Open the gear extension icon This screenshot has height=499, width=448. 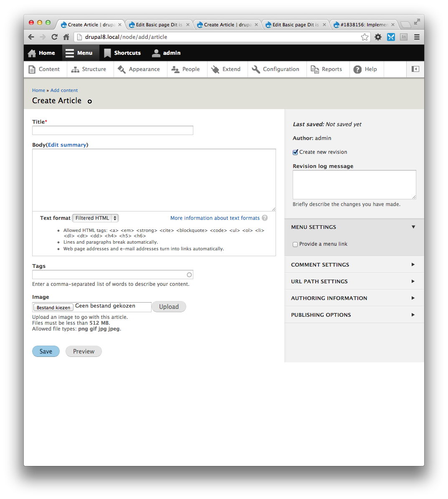378,37
